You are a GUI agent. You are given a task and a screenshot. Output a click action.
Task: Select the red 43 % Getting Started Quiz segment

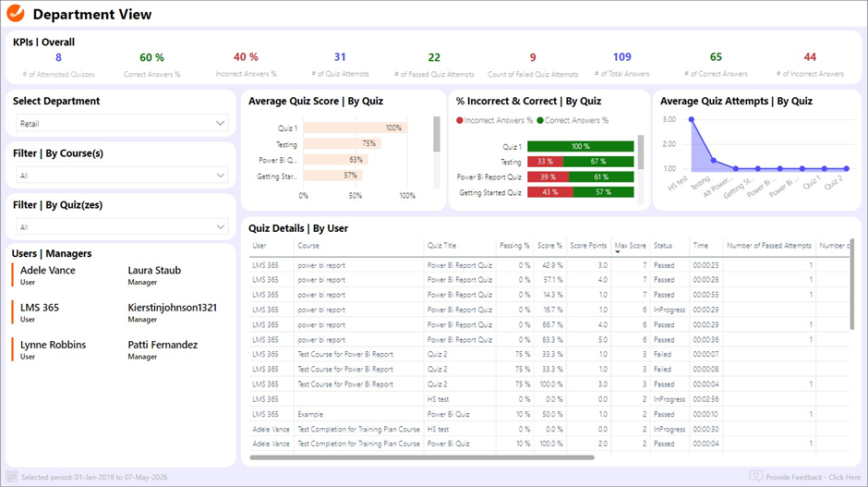pos(550,192)
